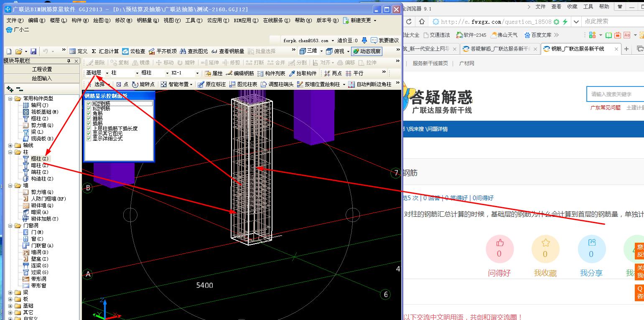Open the KZ-1 component dropdown
The image size is (644, 320).
click(x=197, y=73)
